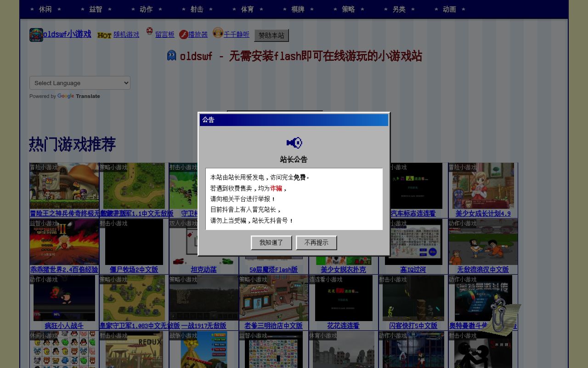588x368 pixels.
Task: Open the 随机游戏 link
Action: [x=126, y=34]
